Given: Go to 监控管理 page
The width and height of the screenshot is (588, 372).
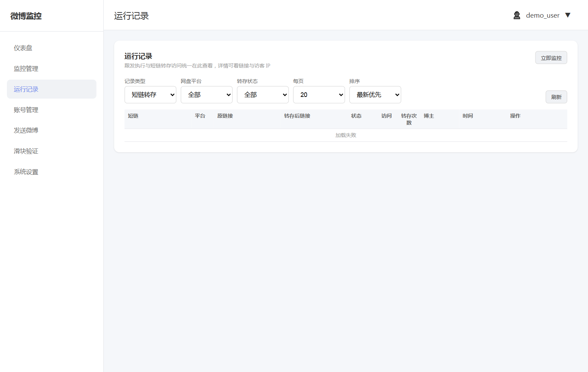Looking at the screenshot, I should click(52, 69).
